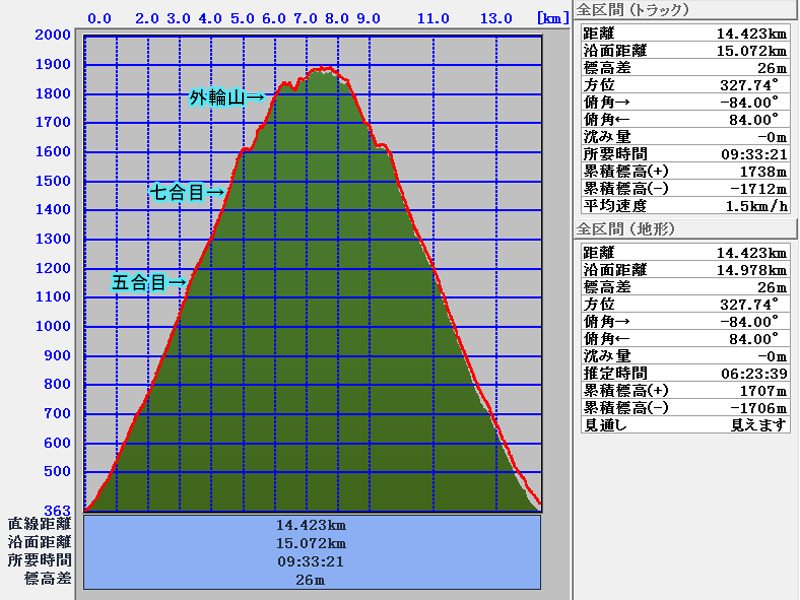This screenshot has height=600, width=800.
Task: Click the 363 minimum elevation axis label
Action: (58, 511)
